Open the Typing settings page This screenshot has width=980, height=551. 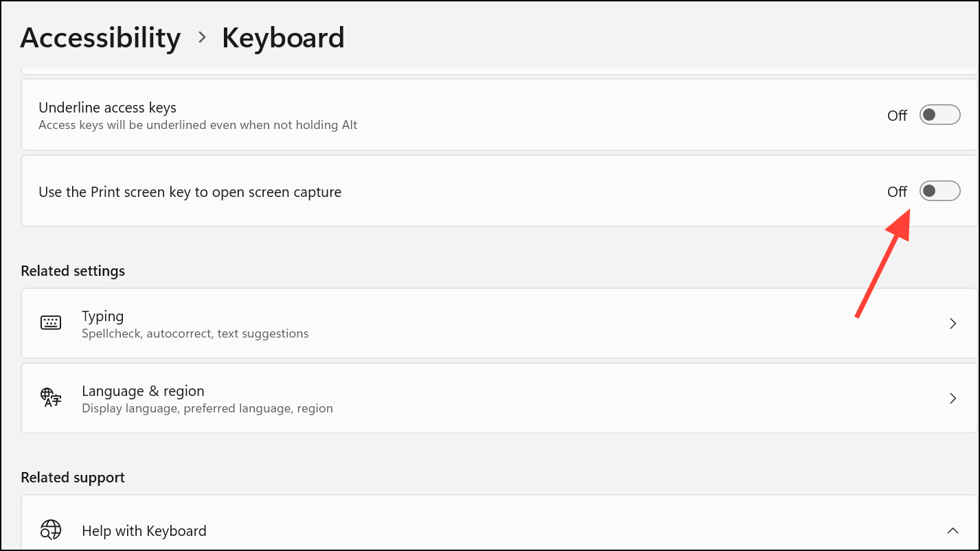pos(499,324)
